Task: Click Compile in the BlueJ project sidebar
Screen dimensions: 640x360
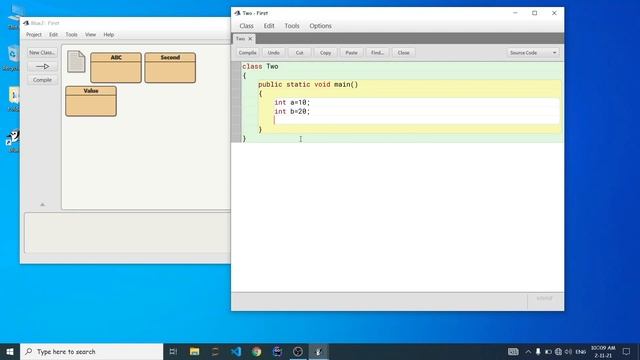Action: click(42, 80)
